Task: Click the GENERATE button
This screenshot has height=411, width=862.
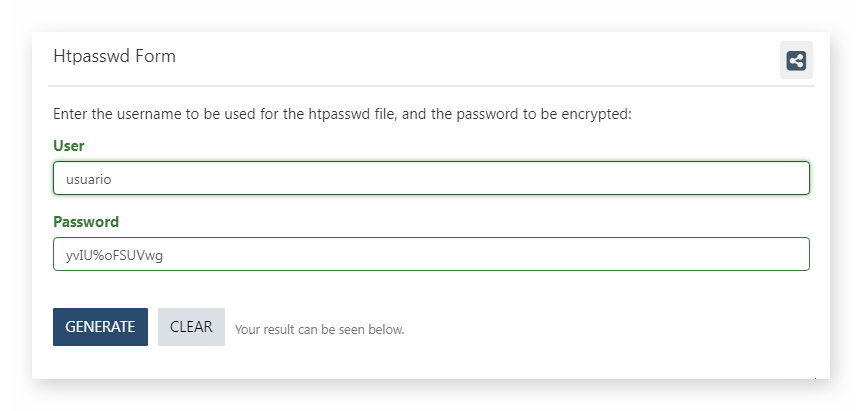Action: 100,327
